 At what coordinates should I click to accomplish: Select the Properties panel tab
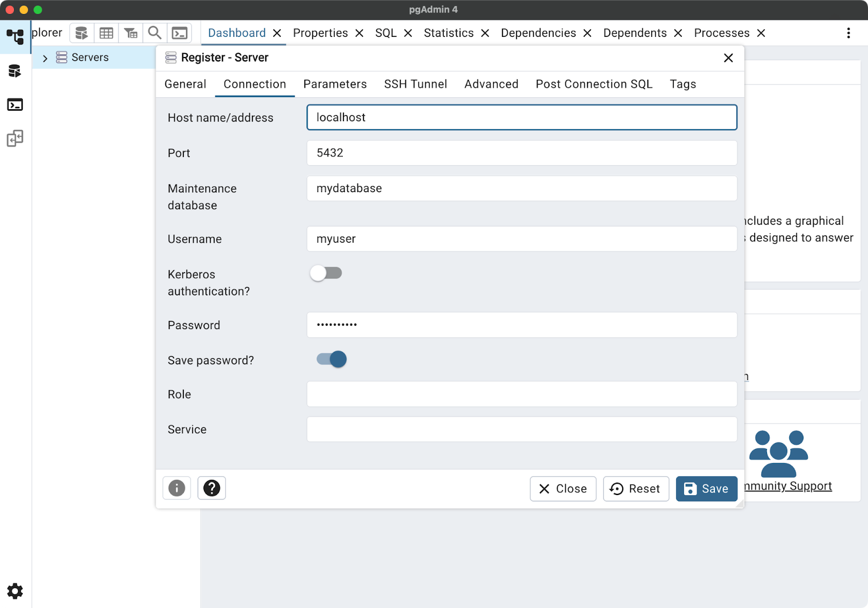[321, 33]
